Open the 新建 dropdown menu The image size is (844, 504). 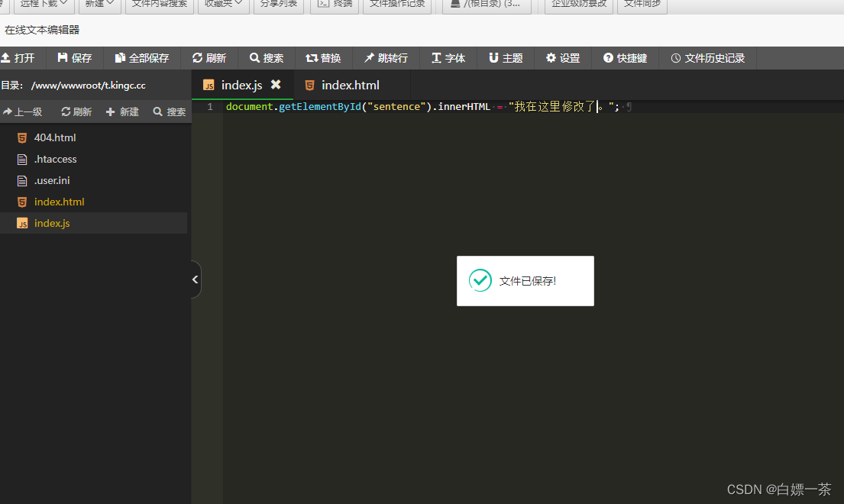(x=99, y=5)
